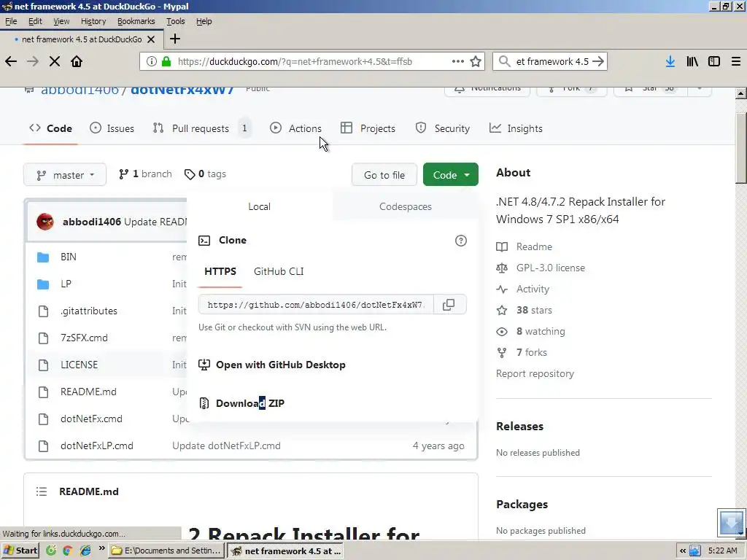Screen dimensions: 747x560
Task: Switch to the Issues tab
Action: click(112, 128)
